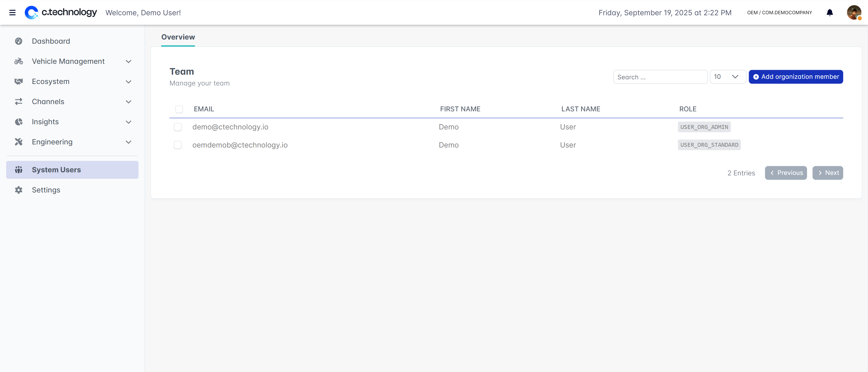Open the page size dropdown showing 10

(727, 77)
